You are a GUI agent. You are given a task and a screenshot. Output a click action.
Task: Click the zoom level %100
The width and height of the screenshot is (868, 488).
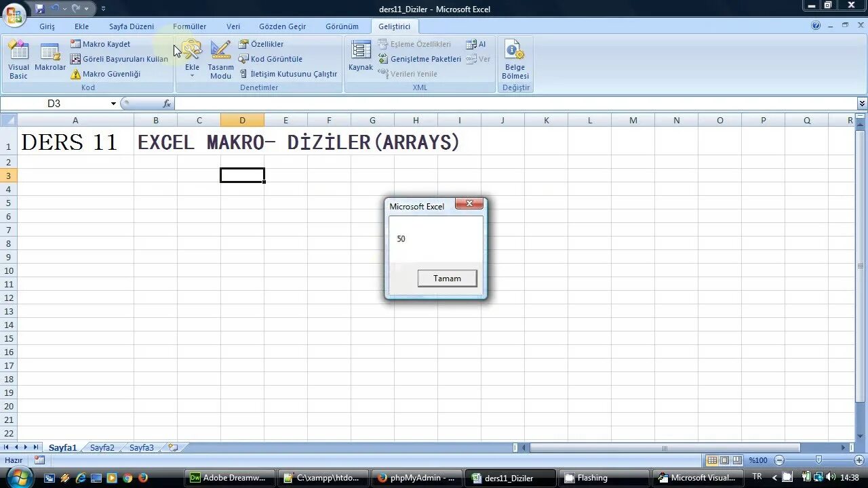[757, 460]
